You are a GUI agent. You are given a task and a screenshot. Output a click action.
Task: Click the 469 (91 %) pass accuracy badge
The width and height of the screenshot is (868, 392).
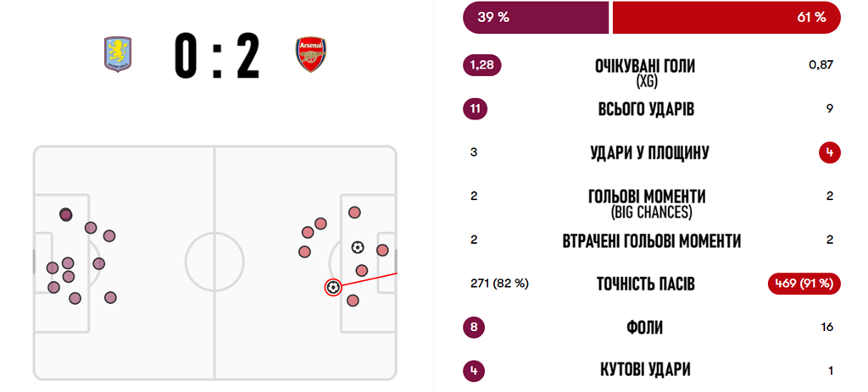tap(802, 284)
